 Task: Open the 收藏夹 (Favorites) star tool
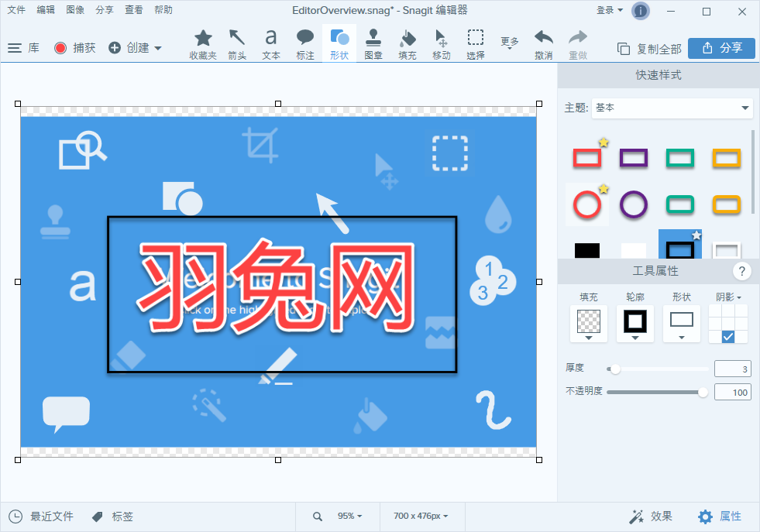point(203,43)
